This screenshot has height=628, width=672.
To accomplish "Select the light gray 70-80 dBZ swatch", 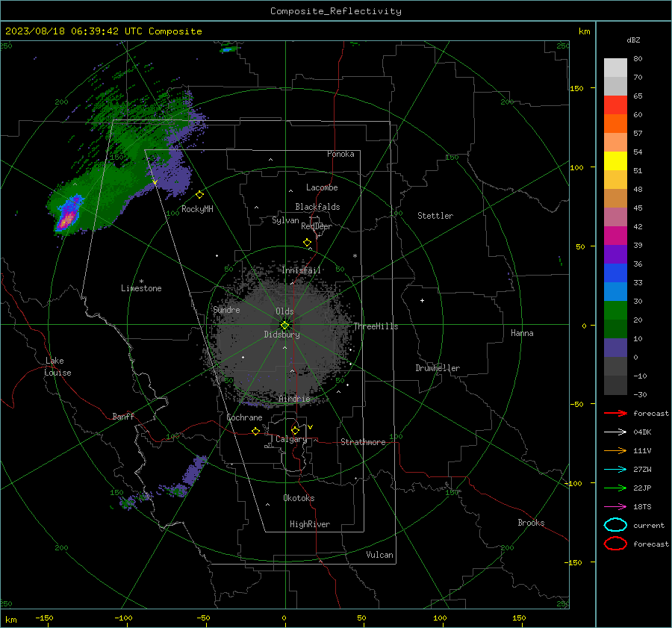I will (615, 68).
